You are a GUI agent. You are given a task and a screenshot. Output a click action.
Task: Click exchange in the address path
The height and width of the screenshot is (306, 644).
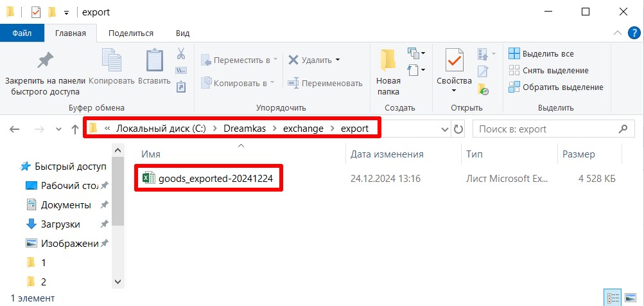point(303,129)
